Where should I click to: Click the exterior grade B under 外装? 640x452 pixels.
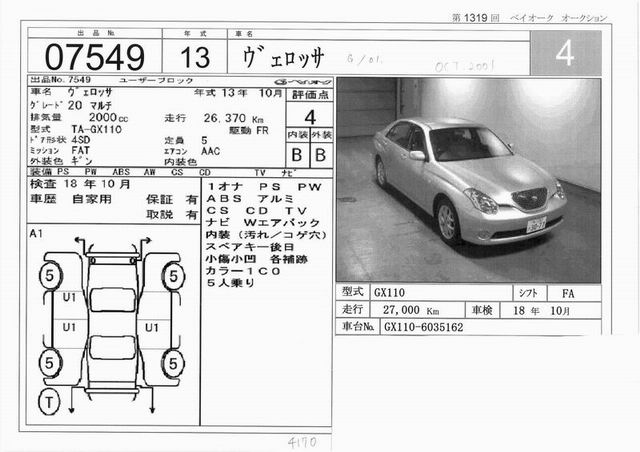(x=321, y=155)
